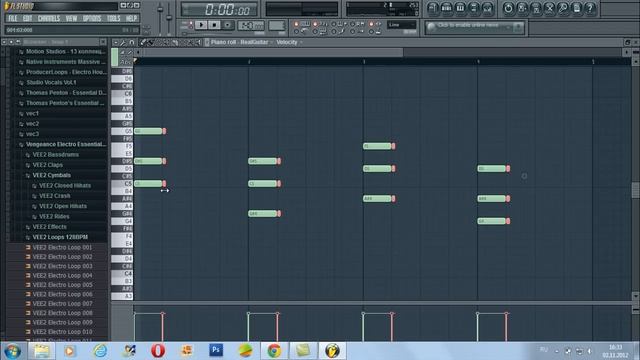The image size is (640, 360).
Task: Click the Play button in transport
Action: point(201,25)
